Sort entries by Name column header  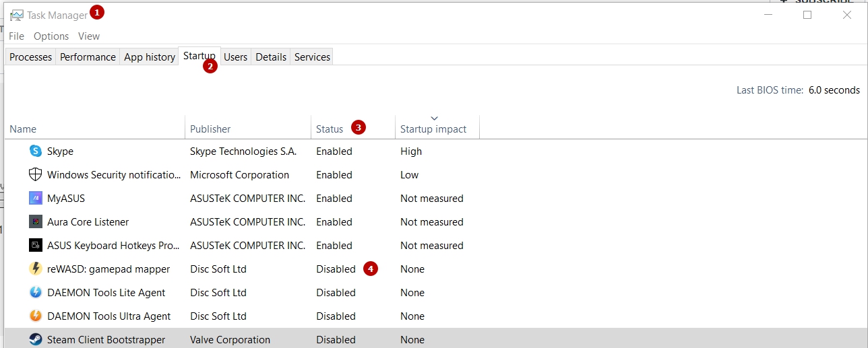point(23,129)
